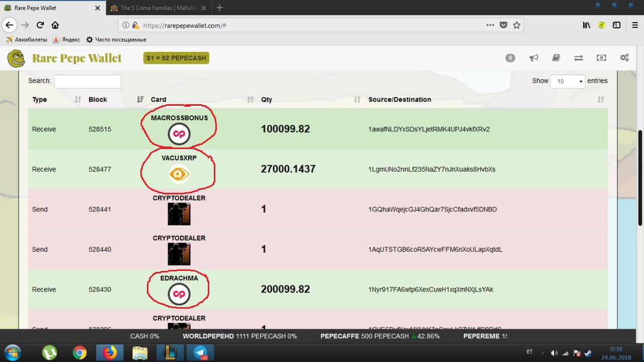Expand the Show entries dropdown

pyautogui.click(x=568, y=81)
